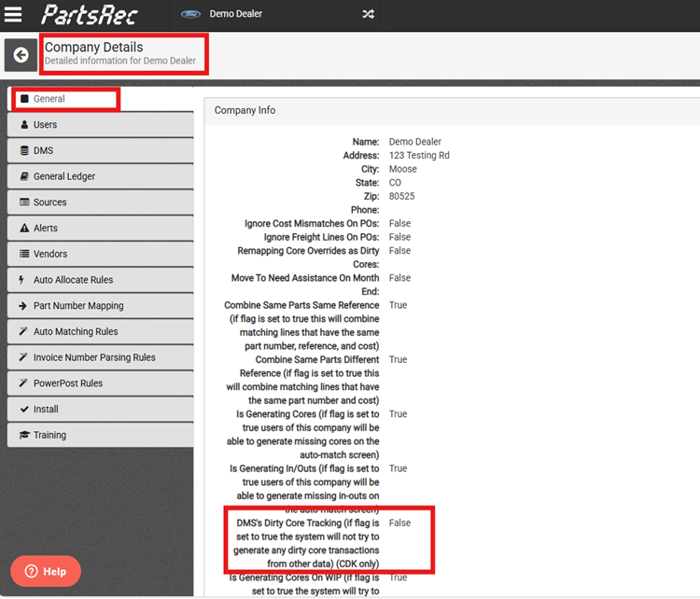
Task: Click True for Combine Same Parts Same Reference
Action: tap(398, 305)
